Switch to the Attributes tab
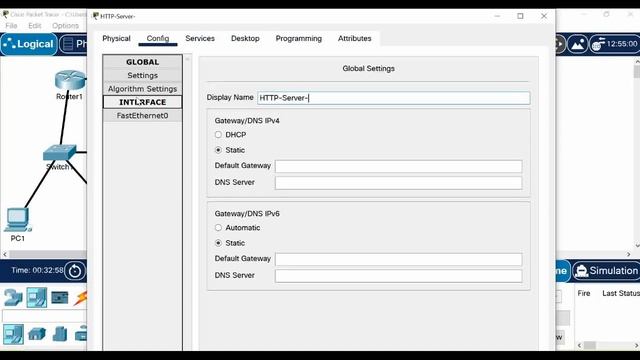The height and width of the screenshot is (360, 640). tap(355, 38)
